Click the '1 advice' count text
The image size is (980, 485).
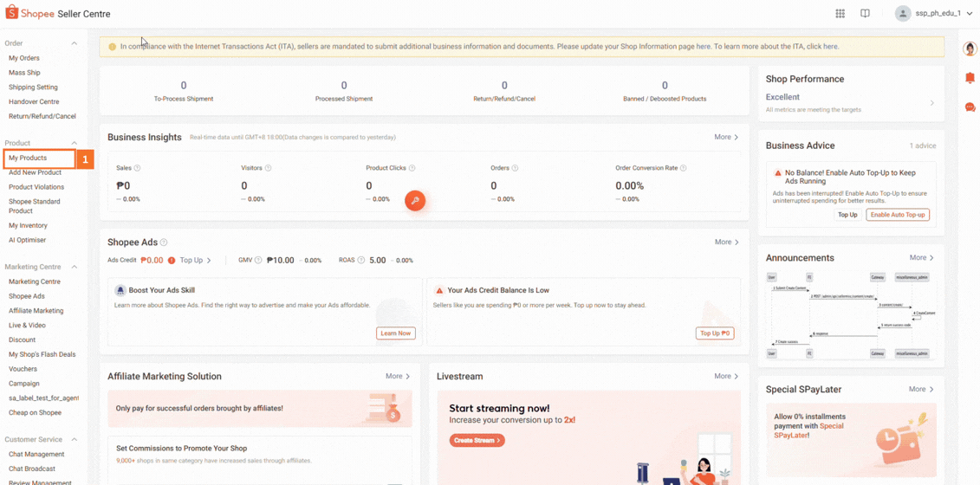923,145
